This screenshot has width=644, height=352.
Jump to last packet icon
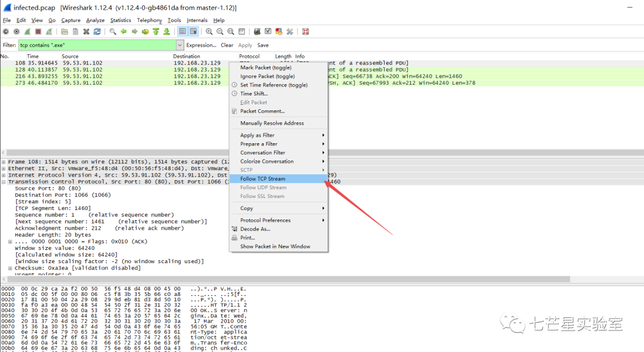pyautogui.click(x=167, y=32)
